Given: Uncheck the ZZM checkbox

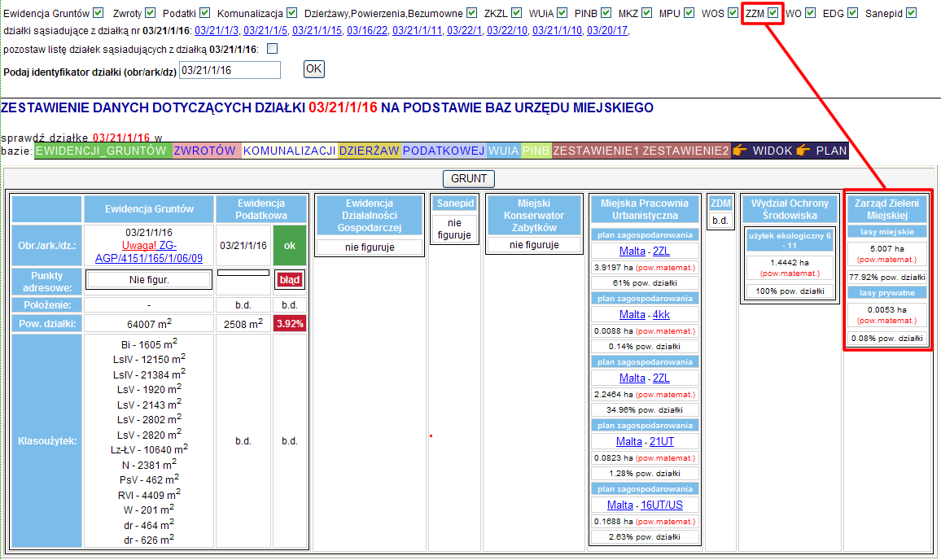Looking at the screenshot, I should click(772, 13).
